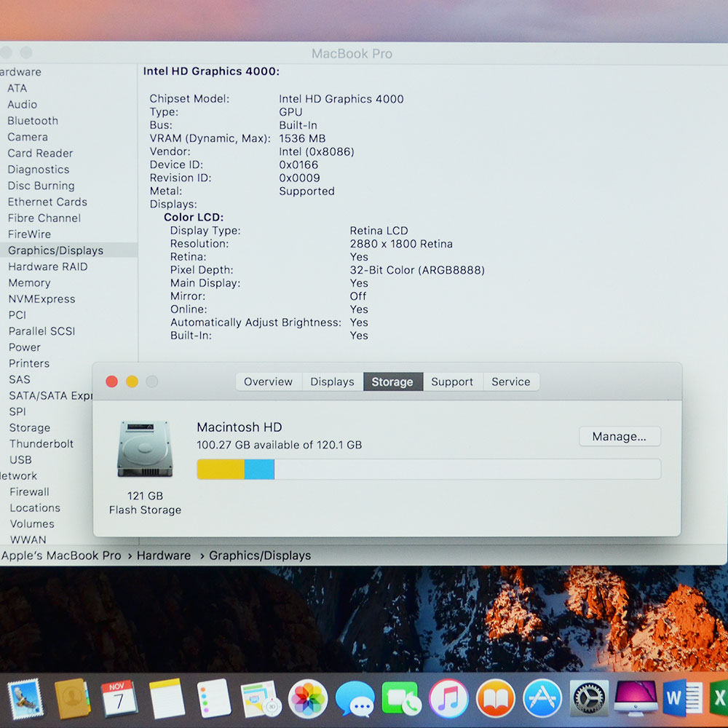
Task: Close the storage window with red button
Action: coord(111,381)
